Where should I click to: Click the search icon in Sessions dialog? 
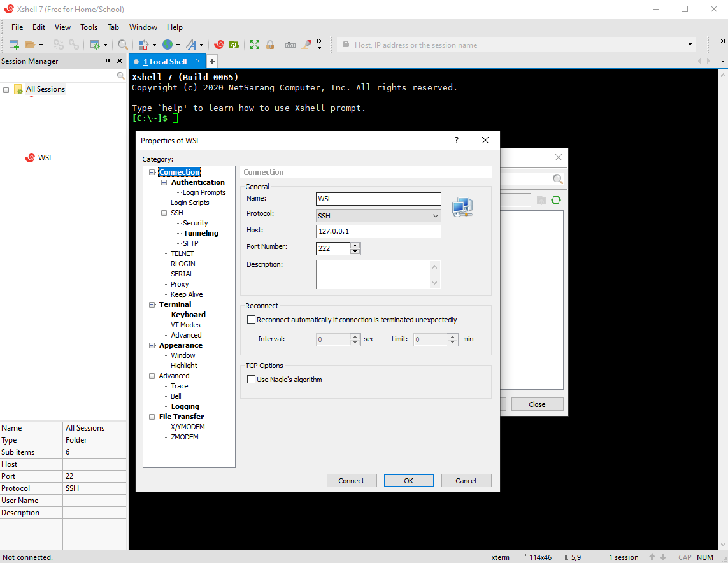(557, 179)
